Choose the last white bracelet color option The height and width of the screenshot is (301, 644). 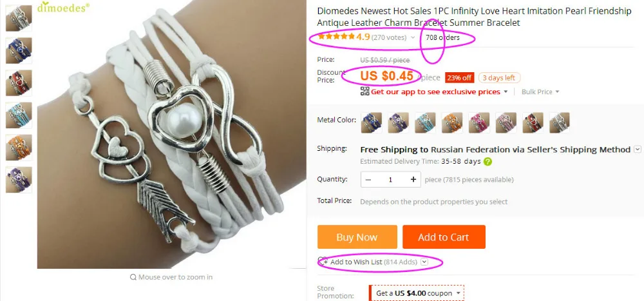[560, 122]
